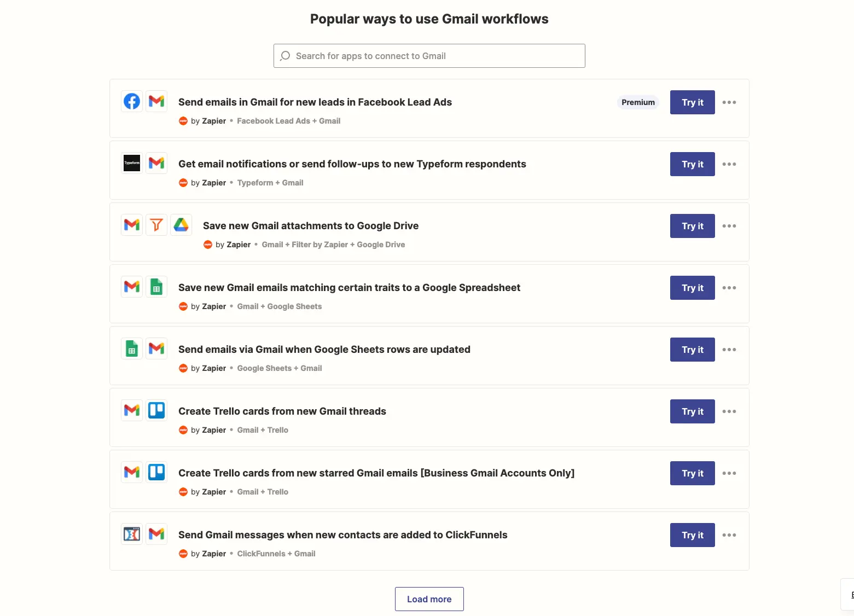The width and height of the screenshot is (854, 616).
Task: Open the Create Trello cards from new Gmail threads link
Action: pyautogui.click(x=282, y=411)
